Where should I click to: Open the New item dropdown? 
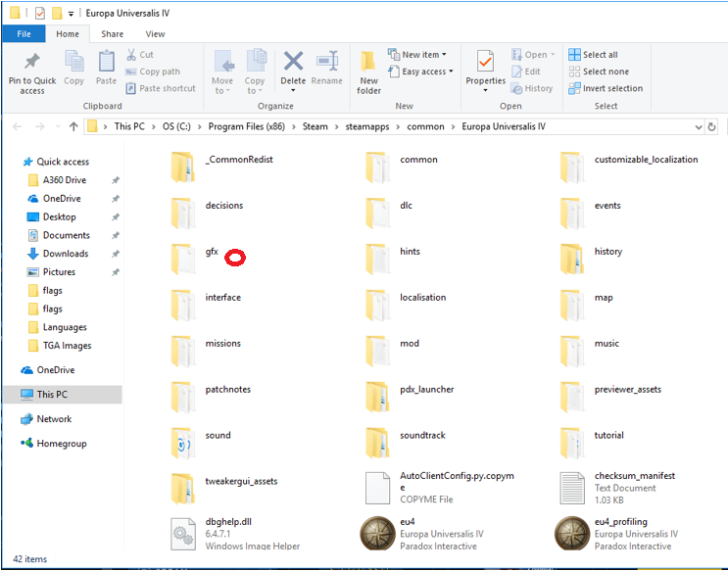coord(417,54)
